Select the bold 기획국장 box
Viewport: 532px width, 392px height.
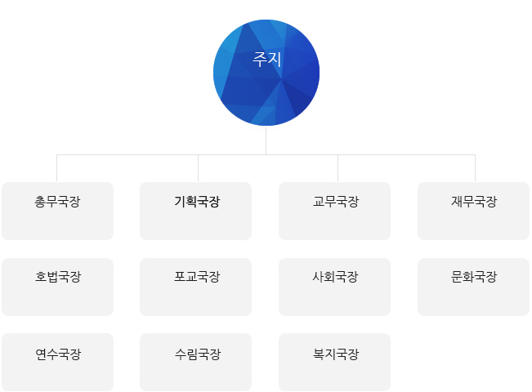196,211
